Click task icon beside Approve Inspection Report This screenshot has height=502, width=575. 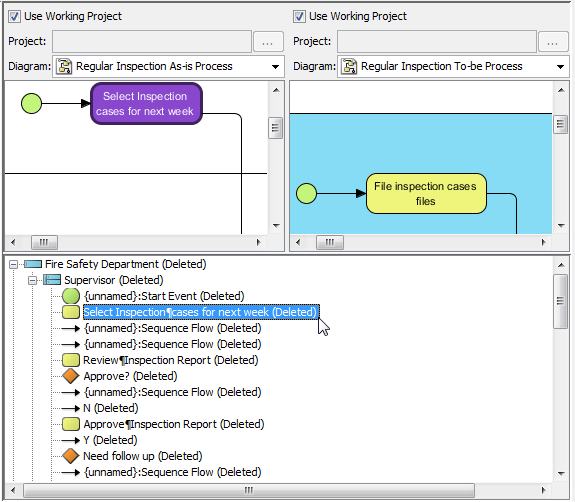point(71,424)
